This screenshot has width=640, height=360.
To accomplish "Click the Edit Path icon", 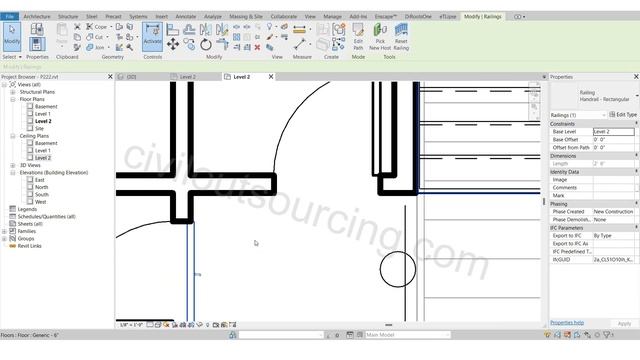I will coord(358,37).
